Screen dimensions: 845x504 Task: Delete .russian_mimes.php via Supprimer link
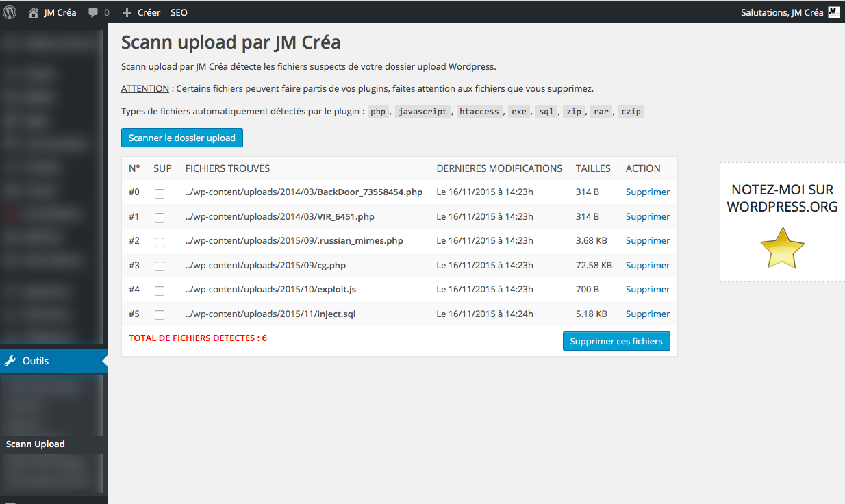pos(648,240)
